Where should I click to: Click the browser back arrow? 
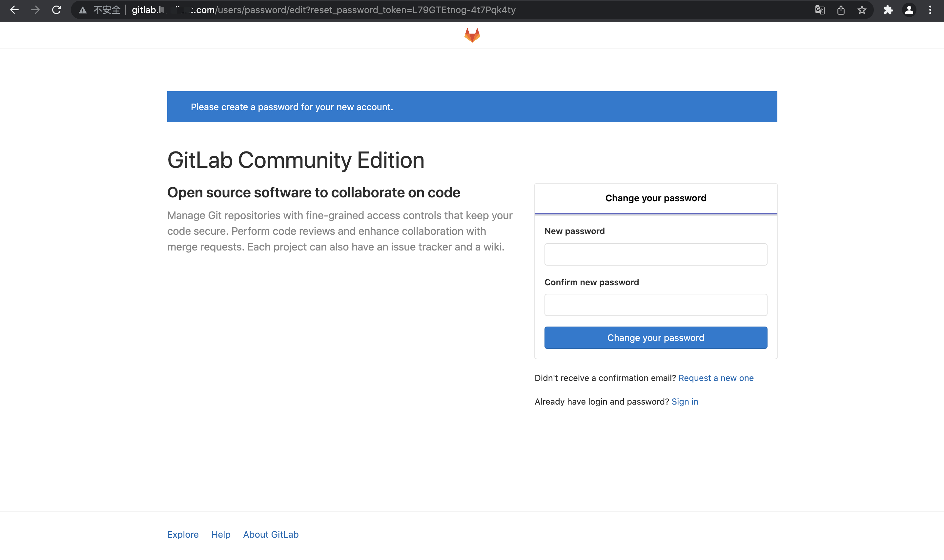[14, 10]
